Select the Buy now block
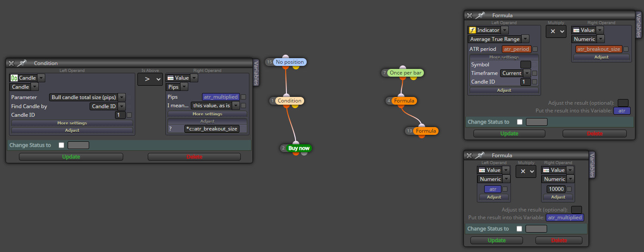This screenshot has width=644, height=252. click(x=299, y=148)
